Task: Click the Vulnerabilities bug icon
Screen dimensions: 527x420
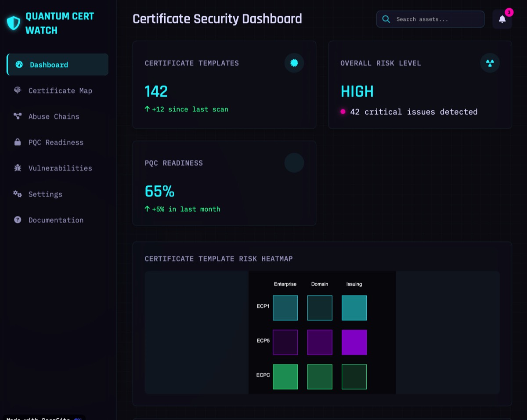Action: coord(18,168)
